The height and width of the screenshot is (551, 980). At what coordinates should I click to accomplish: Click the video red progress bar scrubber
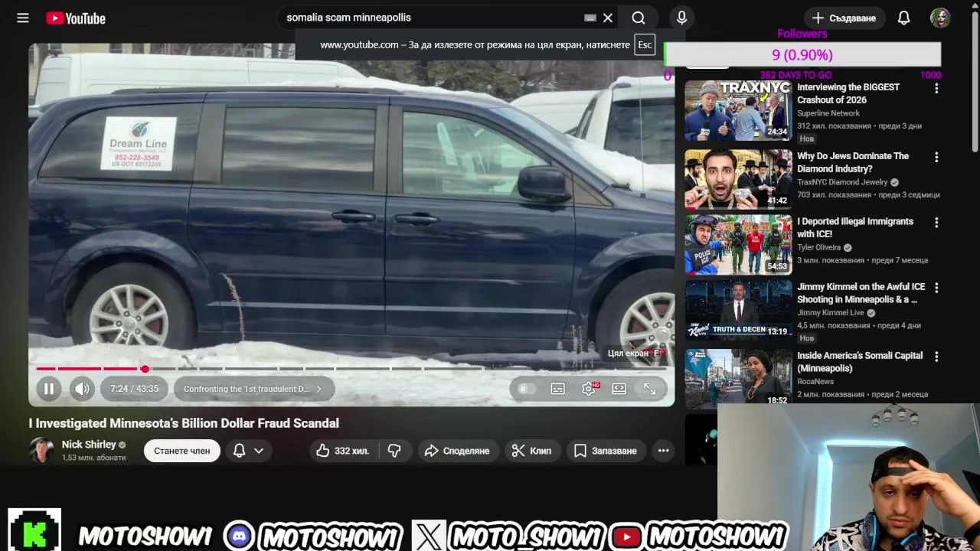[145, 369]
